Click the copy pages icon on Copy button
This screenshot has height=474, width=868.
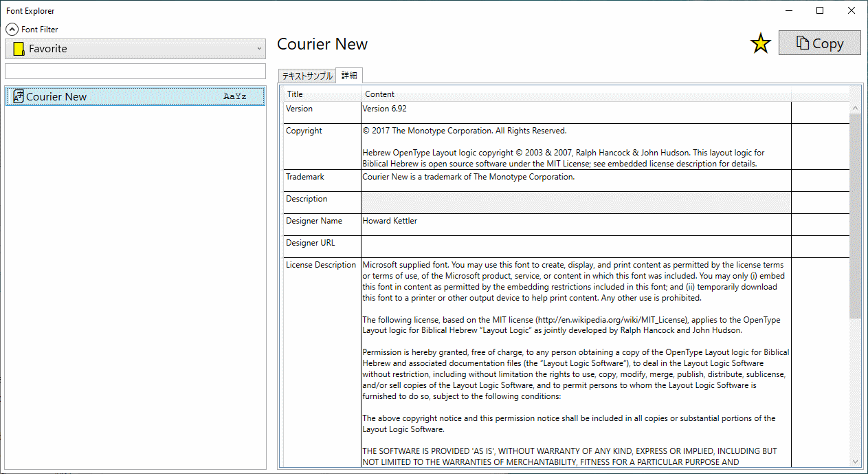(x=802, y=43)
